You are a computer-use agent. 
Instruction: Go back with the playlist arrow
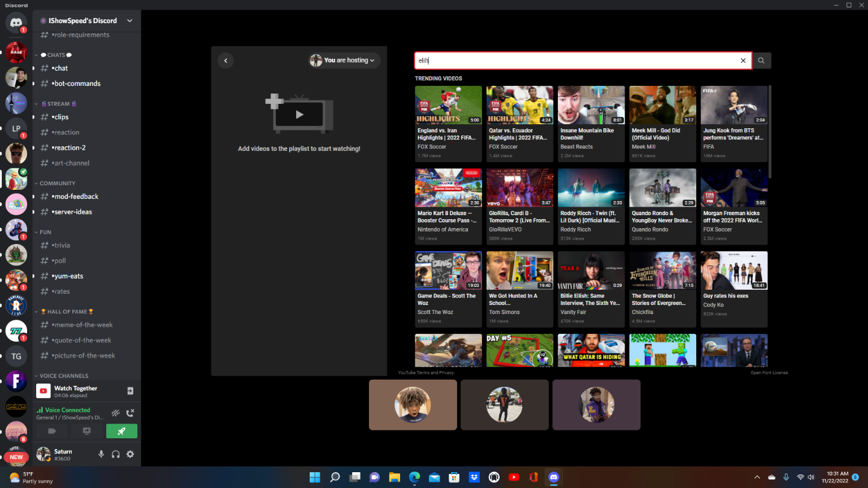point(225,60)
